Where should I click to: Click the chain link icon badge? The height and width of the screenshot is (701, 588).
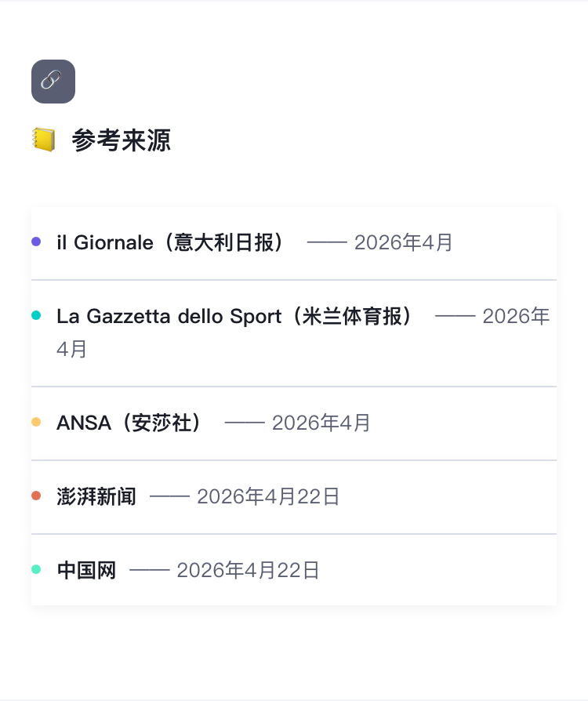[53, 82]
